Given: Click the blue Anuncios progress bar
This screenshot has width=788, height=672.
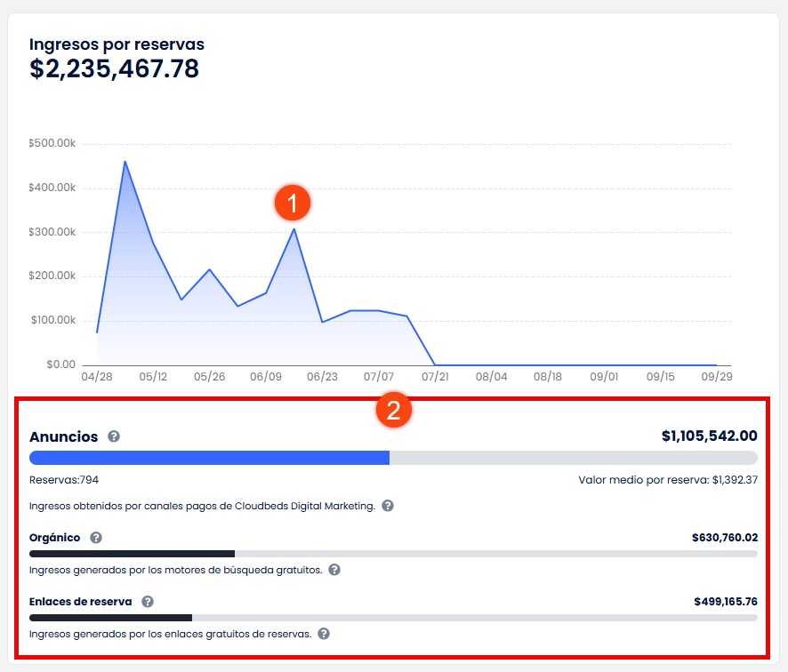Looking at the screenshot, I should [210, 458].
